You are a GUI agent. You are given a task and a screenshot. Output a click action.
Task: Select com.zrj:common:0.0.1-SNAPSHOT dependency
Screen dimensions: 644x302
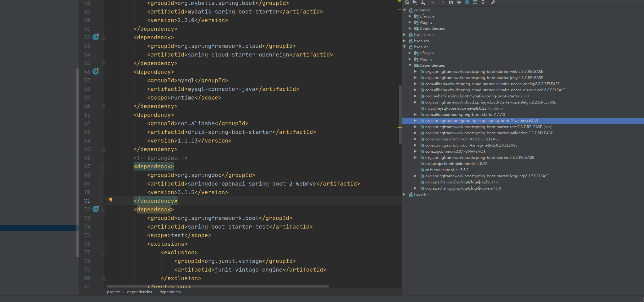[x=455, y=151]
